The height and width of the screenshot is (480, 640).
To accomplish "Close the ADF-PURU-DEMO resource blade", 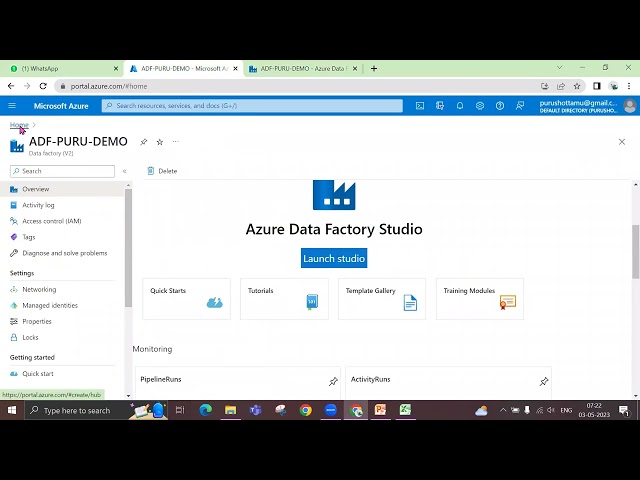I will [622, 142].
